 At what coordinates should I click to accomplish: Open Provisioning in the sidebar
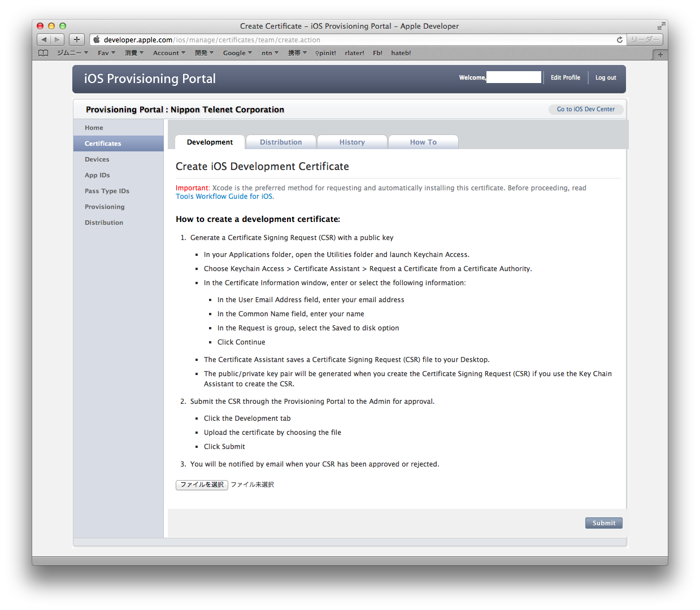(x=119, y=207)
